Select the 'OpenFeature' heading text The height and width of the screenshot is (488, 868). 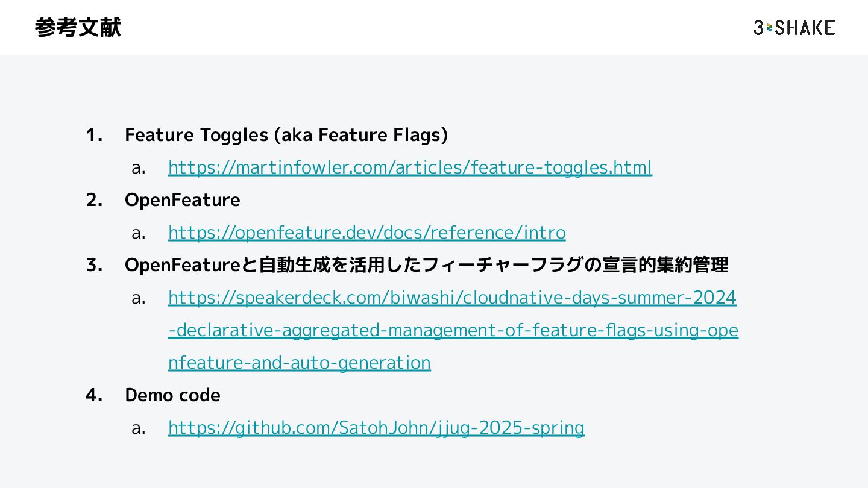coord(182,200)
